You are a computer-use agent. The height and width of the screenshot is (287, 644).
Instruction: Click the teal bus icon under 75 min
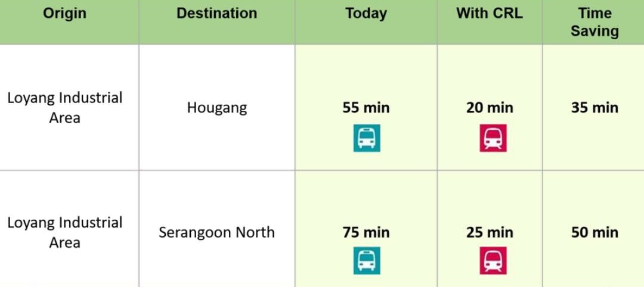coord(367,261)
